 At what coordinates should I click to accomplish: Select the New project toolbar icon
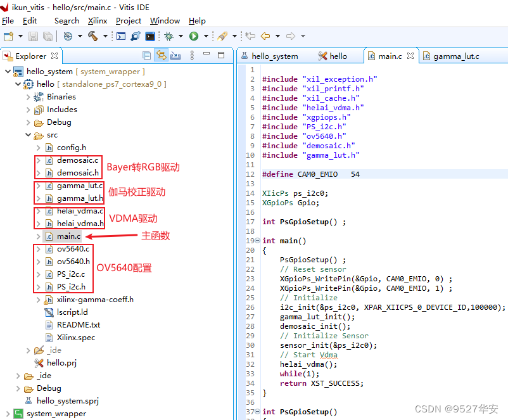[x=9, y=36]
